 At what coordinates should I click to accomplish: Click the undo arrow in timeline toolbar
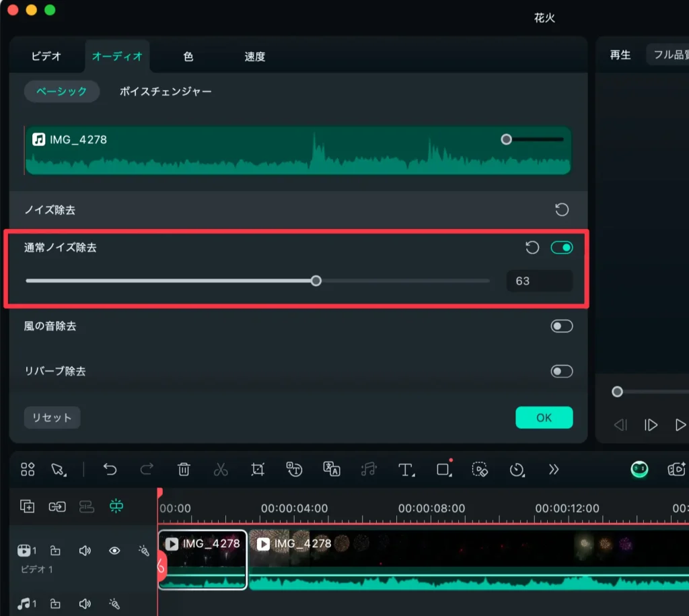click(x=110, y=470)
